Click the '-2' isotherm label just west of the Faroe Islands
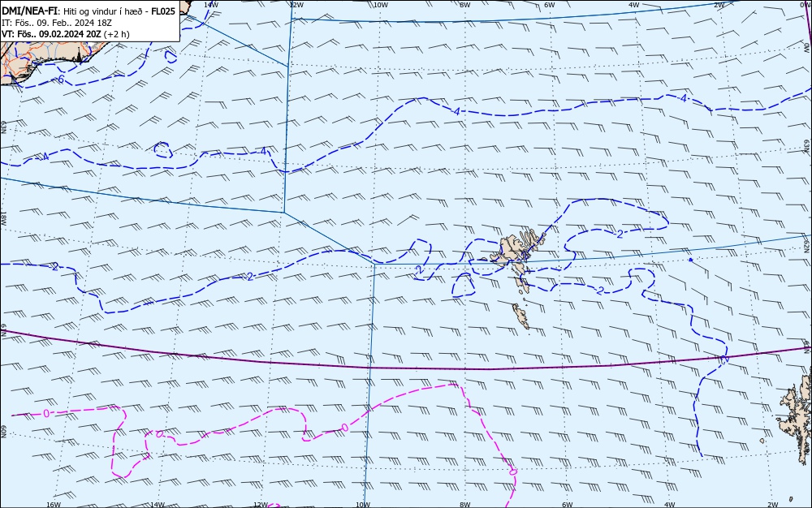The height and width of the screenshot is (508, 812). tap(418, 269)
